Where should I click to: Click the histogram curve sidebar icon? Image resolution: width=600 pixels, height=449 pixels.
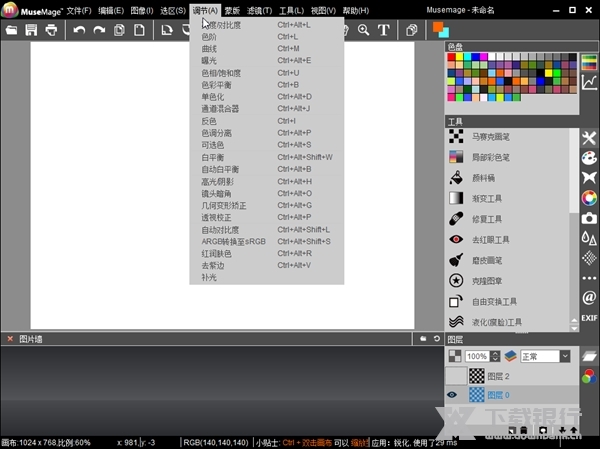pyautogui.click(x=589, y=82)
